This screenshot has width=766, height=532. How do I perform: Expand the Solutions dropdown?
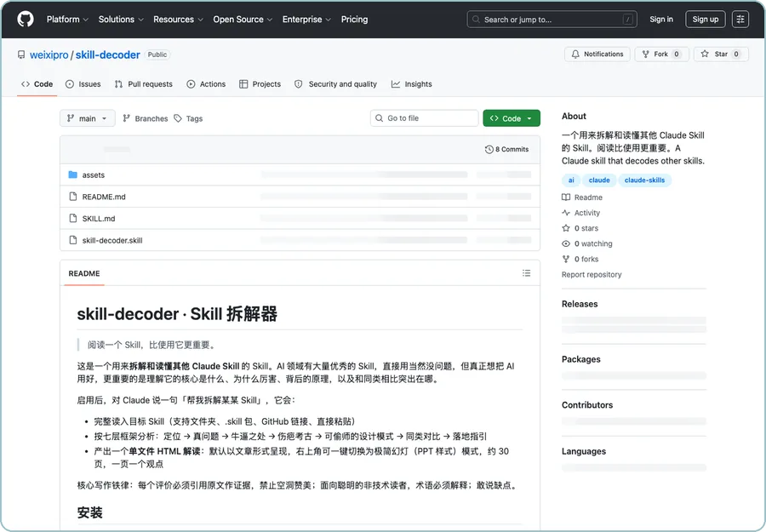point(121,20)
